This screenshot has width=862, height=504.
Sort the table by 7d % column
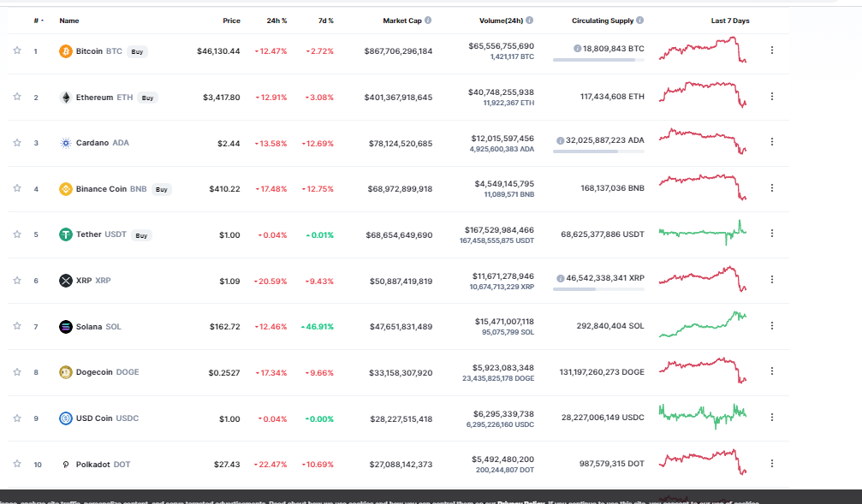click(326, 21)
